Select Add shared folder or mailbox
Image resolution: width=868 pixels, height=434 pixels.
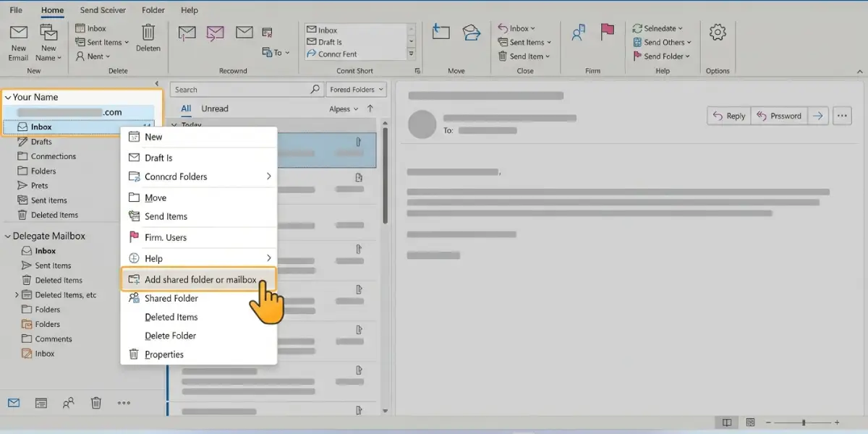point(199,279)
